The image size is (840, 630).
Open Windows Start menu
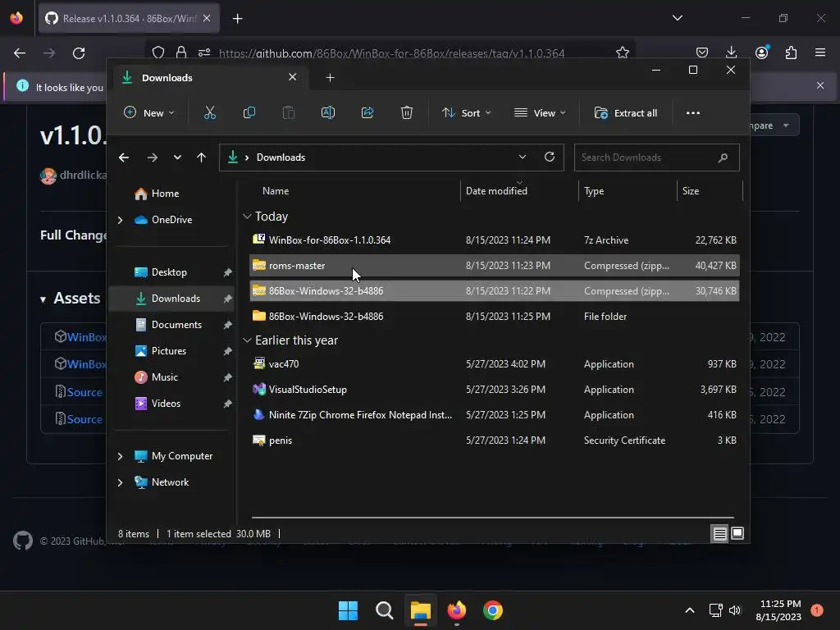point(348,610)
